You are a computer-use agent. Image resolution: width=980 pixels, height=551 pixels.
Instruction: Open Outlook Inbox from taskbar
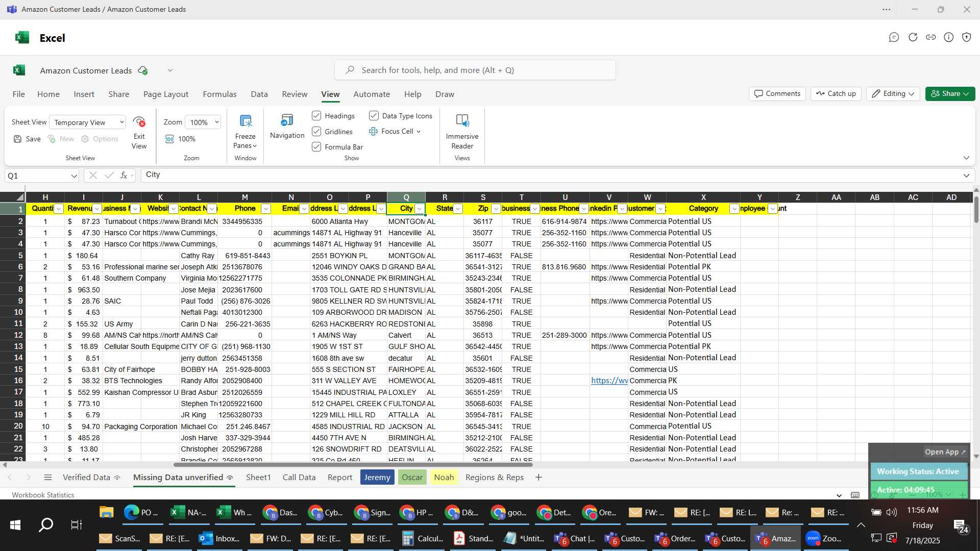[220, 538]
